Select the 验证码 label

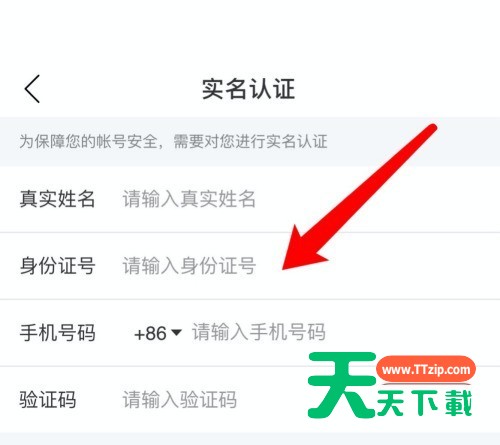coord(48,399)
